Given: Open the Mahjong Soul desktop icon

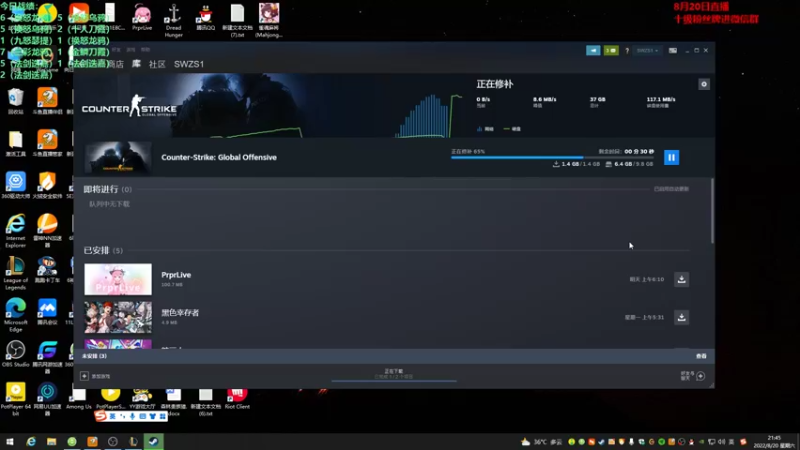Looking at the screenshot, I should tap(269, 20).
